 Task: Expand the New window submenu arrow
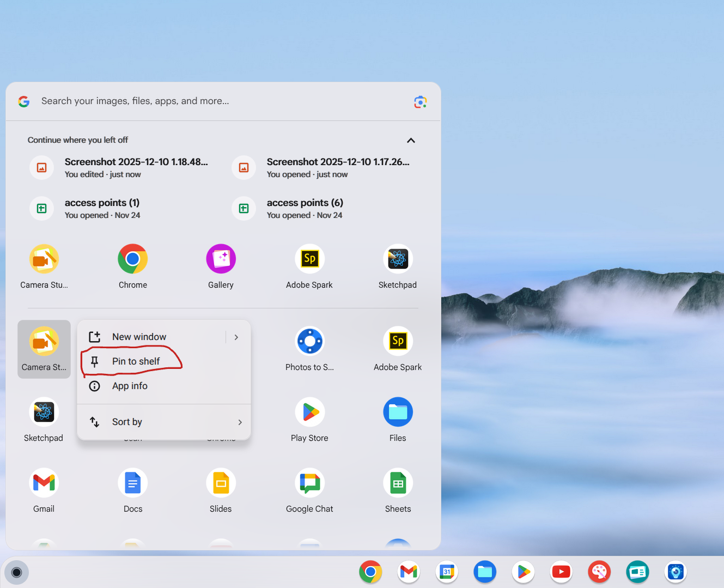coord(236,337)
